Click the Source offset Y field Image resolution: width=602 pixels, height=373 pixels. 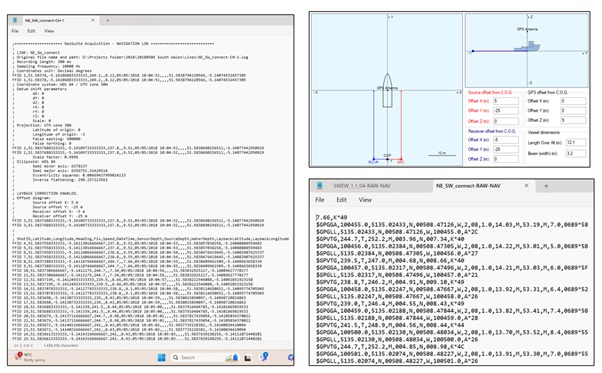click(506, 111)
